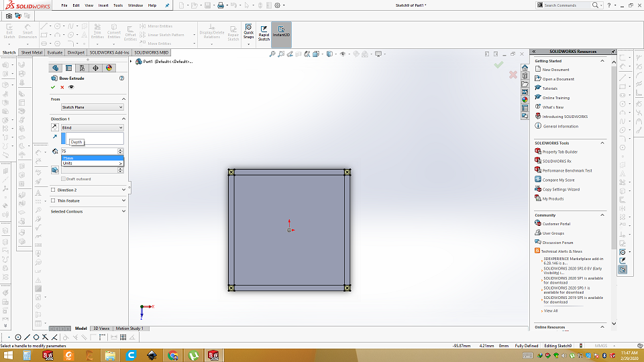Open the Tools menu
644x362 pixels.
point(118,5)
